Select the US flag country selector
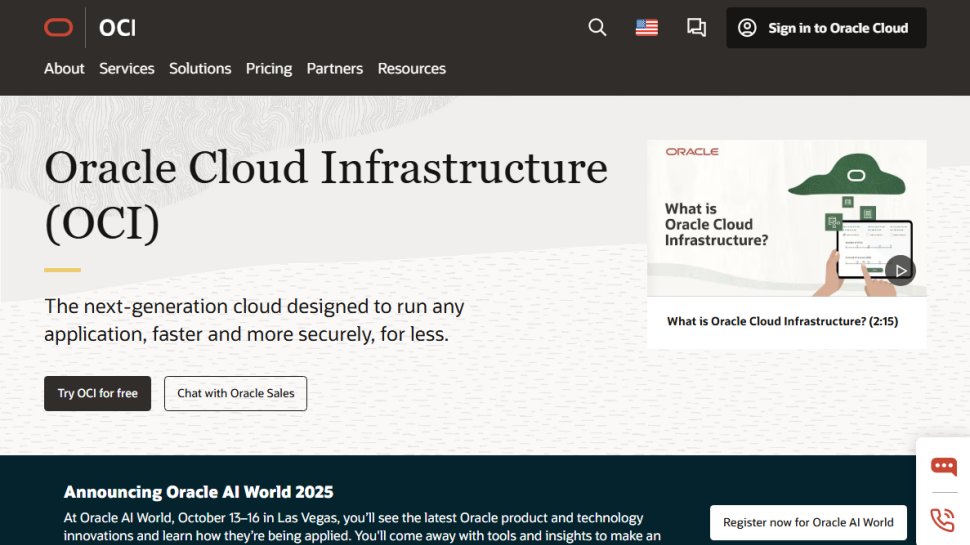The width and height of the screenshot is (970, 545). (x=646, y=28)
